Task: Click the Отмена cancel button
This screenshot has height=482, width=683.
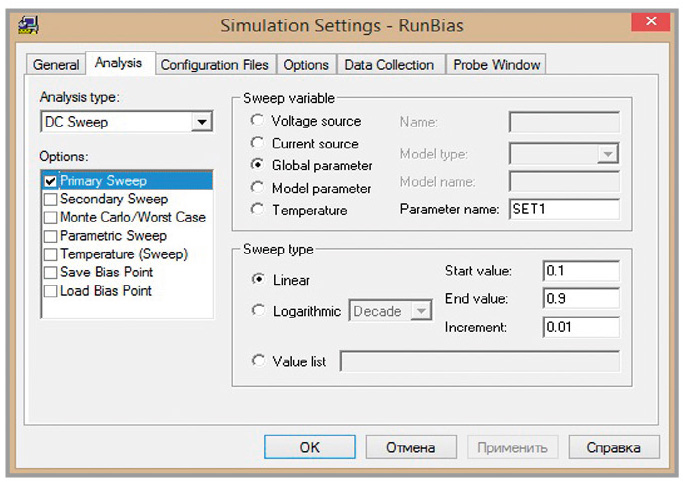Action: [410, 447]
